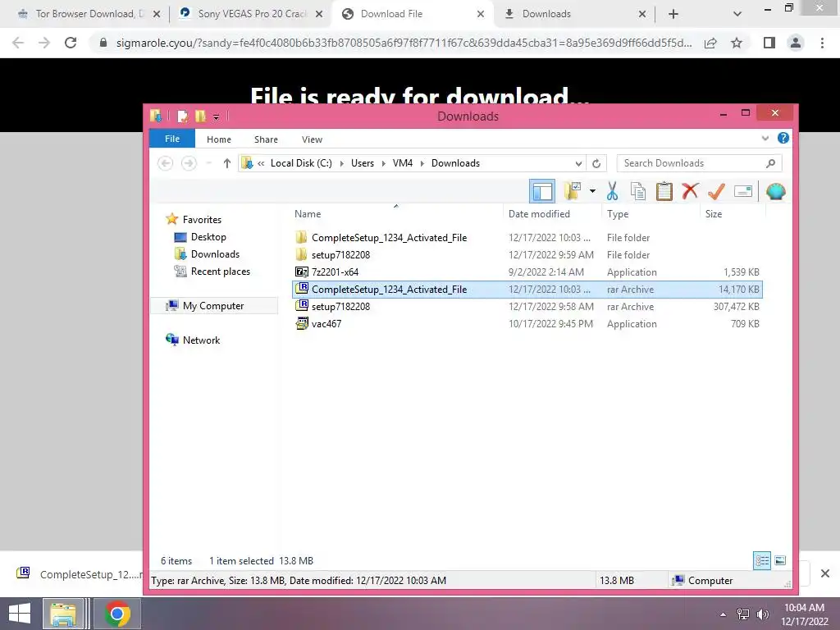Screen dimensions: 840x630
Task: Click the folder options toolbar icon
Action: pos(572,190)
